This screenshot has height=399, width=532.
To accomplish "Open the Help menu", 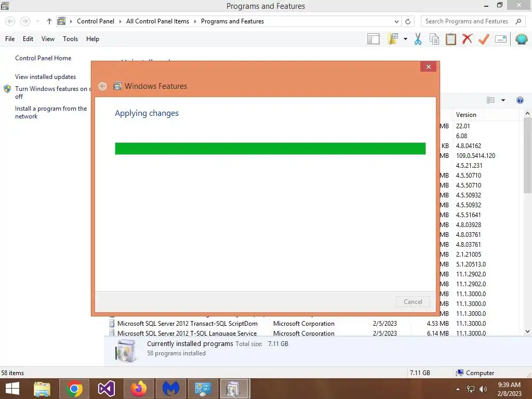I will (x=92, y=38).
